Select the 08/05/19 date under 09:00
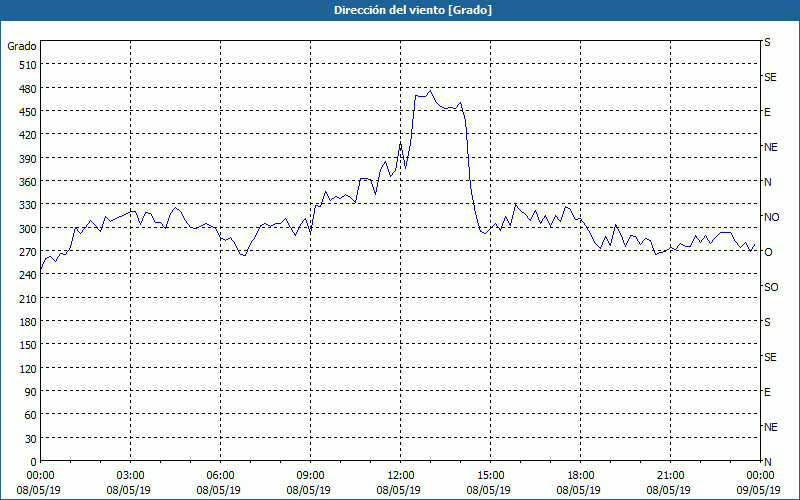This screenshot has width=800, height=500. [309, 490]
